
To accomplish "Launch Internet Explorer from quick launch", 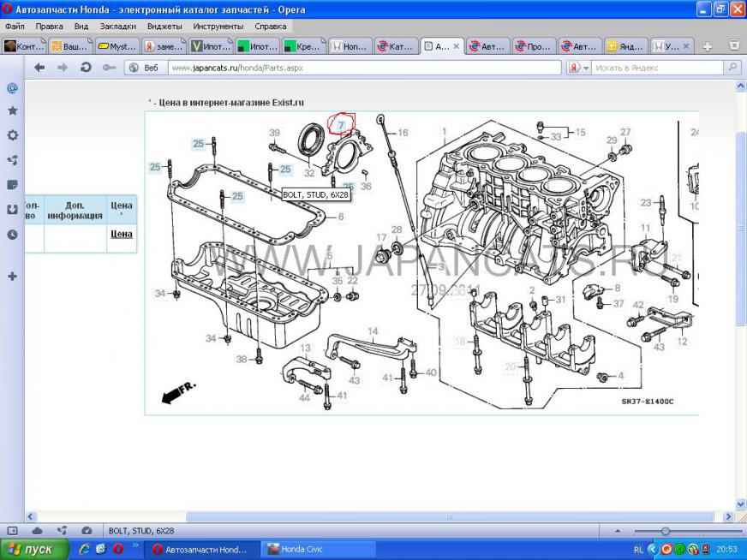I will [85, 549].
